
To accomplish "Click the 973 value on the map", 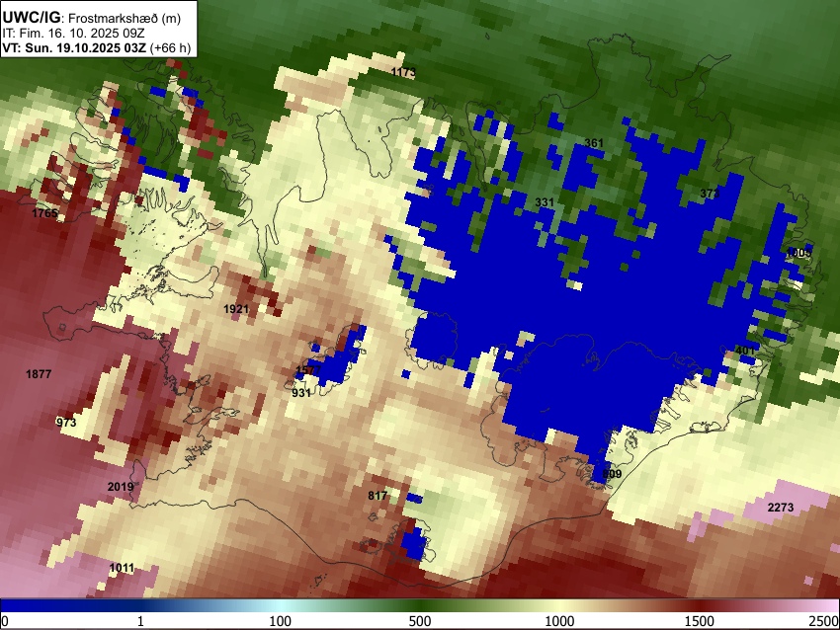I will pyautogui.click(x=66, y=423).
